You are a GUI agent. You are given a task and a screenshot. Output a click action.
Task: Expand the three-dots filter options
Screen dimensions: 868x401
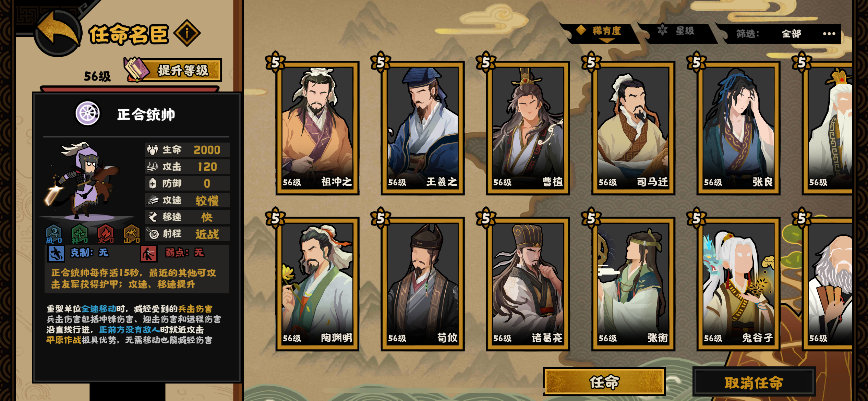click(x=829, y=34)
